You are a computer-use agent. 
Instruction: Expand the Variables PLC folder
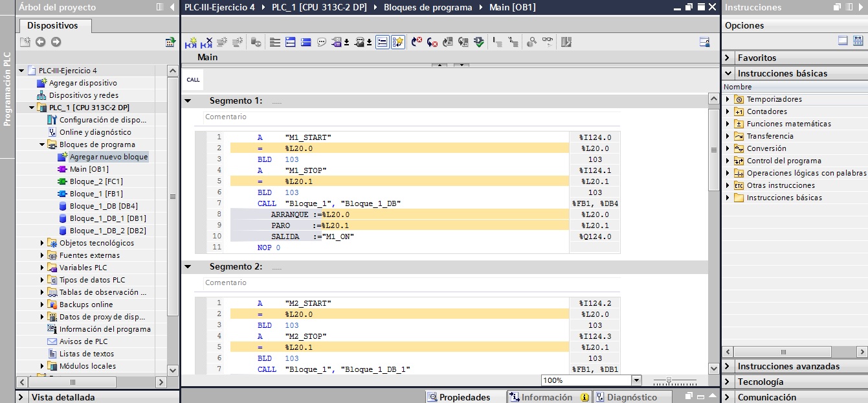42,268
